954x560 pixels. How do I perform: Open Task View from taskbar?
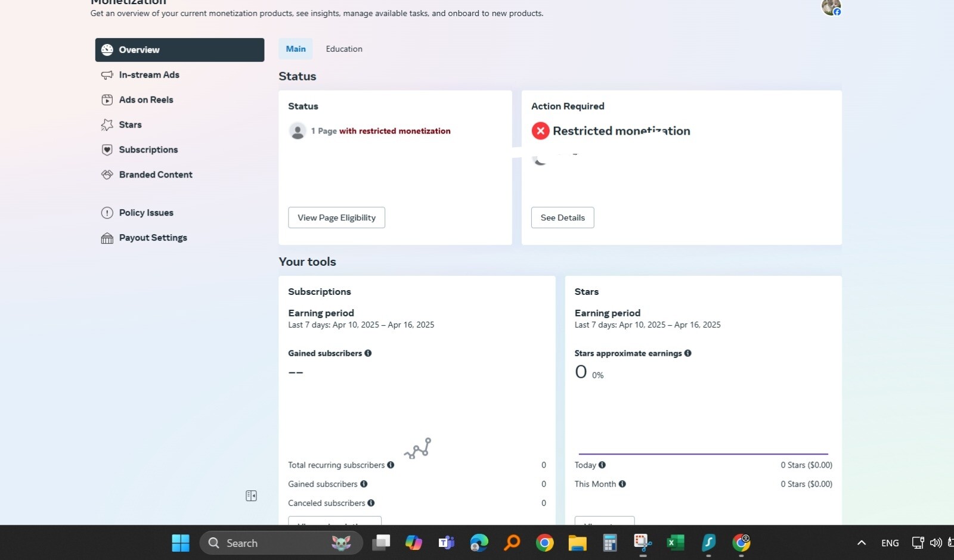click(x=381, y=543)
